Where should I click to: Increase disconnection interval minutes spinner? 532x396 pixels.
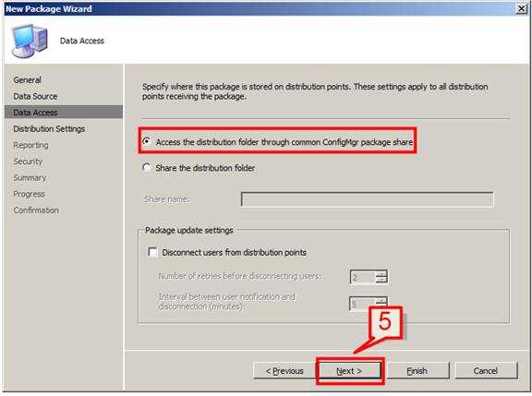(x=381, y=300)
